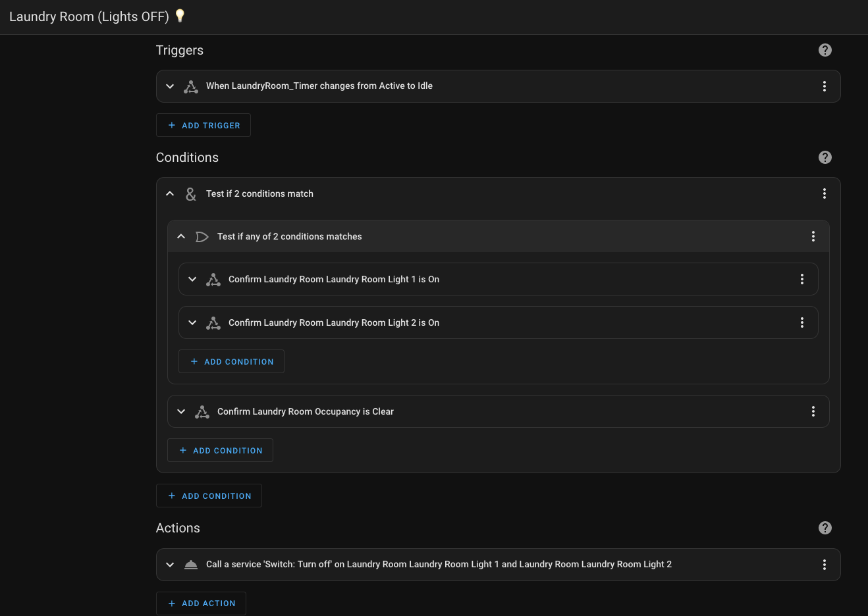Click the Add Action button
The image size is (868, 616).
[x=201, y=603]
